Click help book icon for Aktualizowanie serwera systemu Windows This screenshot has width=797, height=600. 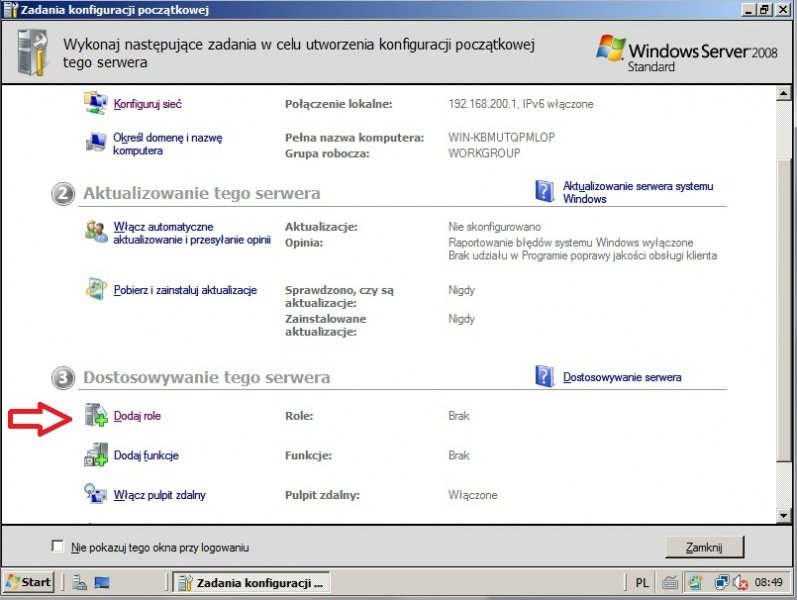click(x=545, y=191)
